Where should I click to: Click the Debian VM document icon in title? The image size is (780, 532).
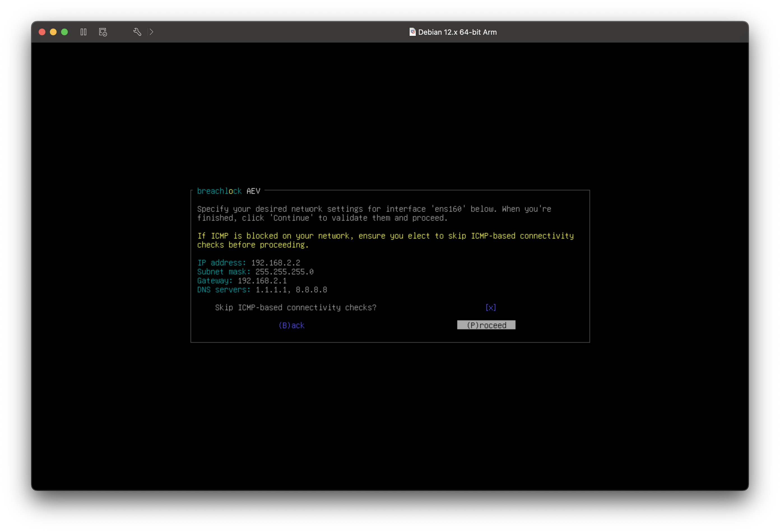click(x=412, y=32)
